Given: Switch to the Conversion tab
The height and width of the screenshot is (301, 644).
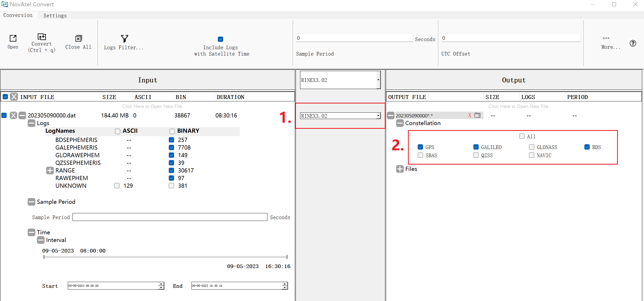Looking at the screenshot, I should coord(18,15).
